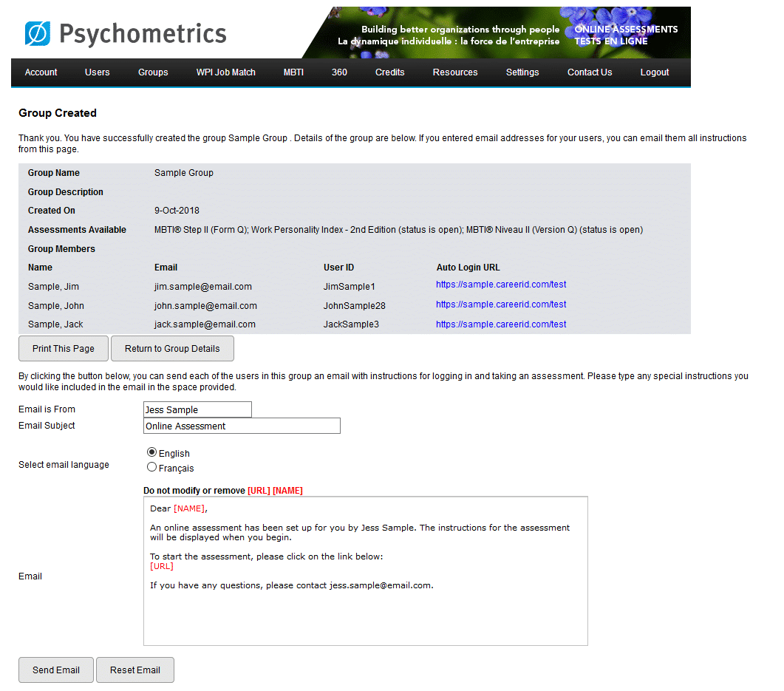Click the name Sample, Jack

coord(55,324)
